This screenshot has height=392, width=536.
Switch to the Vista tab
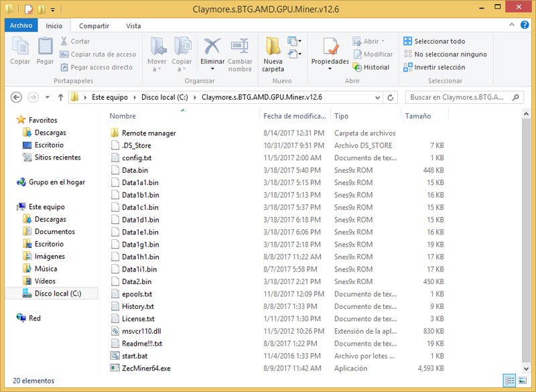click(x=133, y=25)
